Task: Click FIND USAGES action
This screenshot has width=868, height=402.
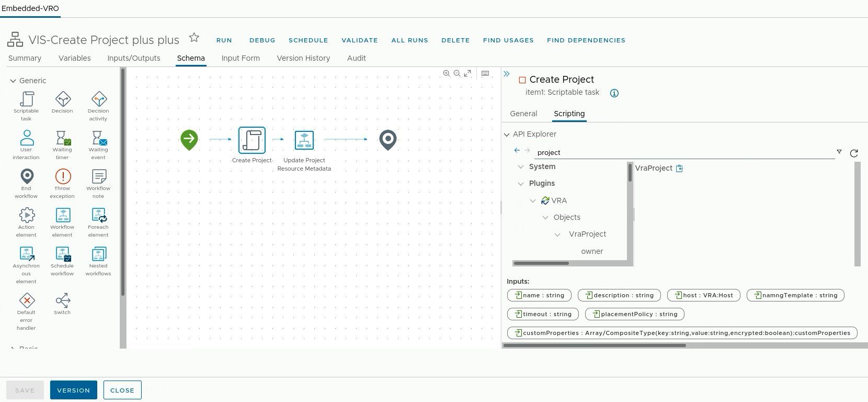Action: (508, 40)
